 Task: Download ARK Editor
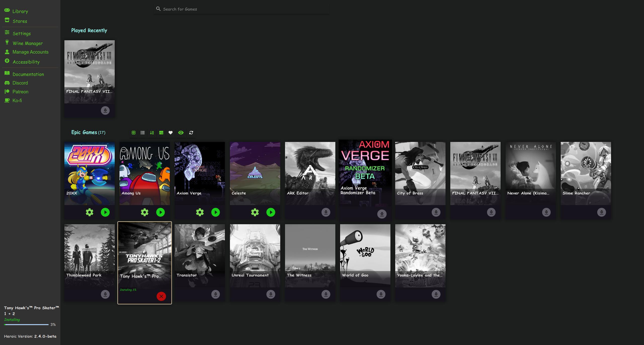tap(326, 212)
